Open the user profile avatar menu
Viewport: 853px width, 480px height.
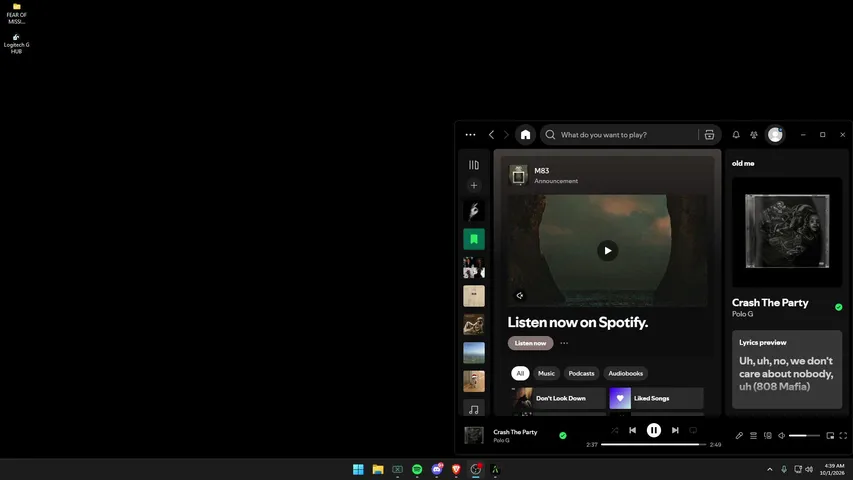pyautogui.click(x=775, y=134)
